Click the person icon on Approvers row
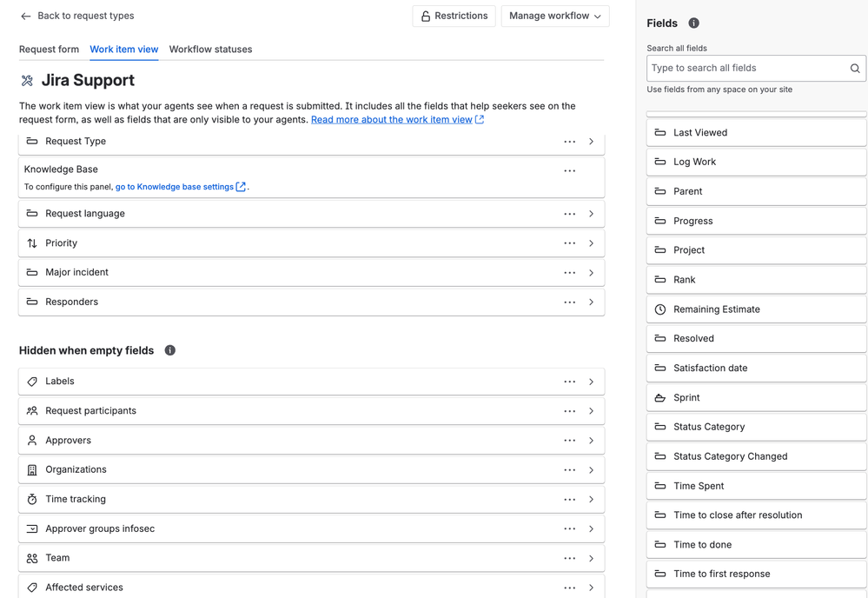The height and width of the screenshot is (598, 868). (x=32, y=440)
